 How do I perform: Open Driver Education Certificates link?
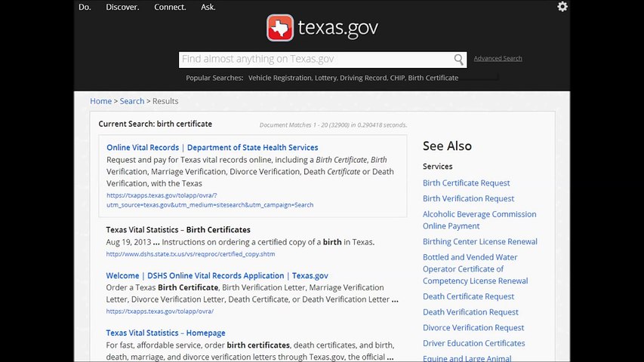coord(473,343)
